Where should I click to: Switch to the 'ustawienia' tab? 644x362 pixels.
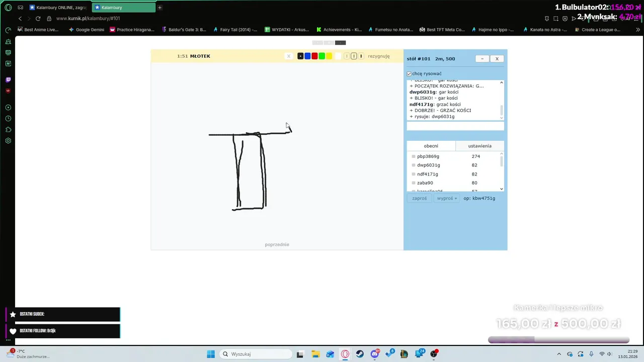coord(479,146)
